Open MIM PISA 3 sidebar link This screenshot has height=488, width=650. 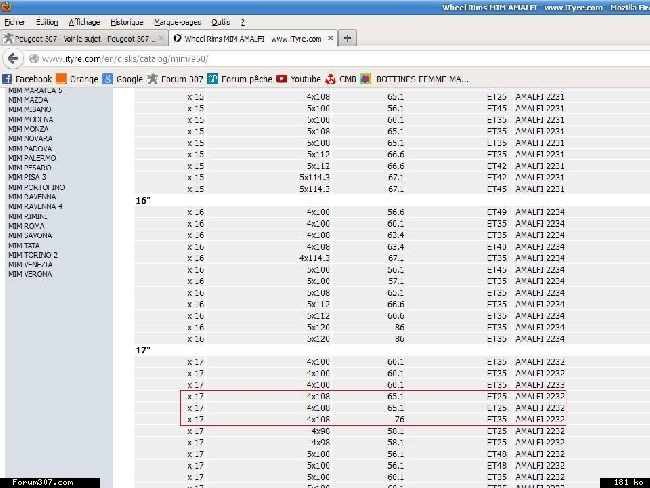coord(27,177)
